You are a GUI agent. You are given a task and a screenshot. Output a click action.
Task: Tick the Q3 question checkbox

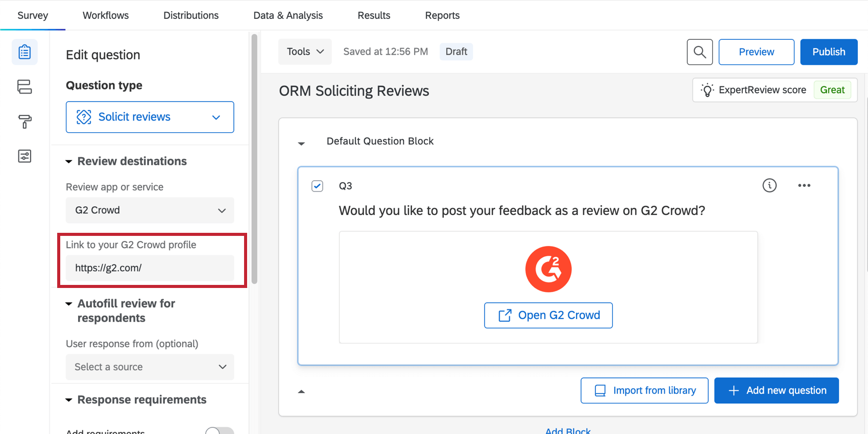point(317,186)
